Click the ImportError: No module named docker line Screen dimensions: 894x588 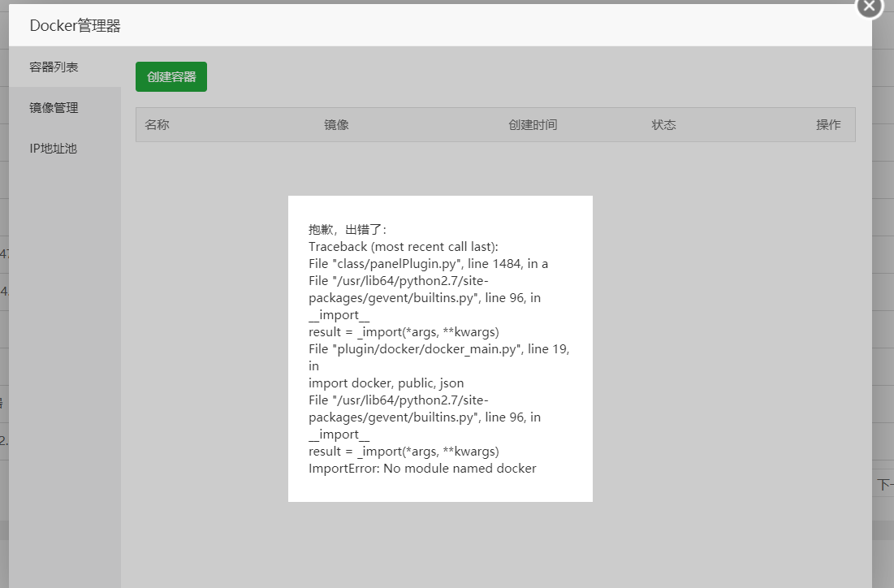click(x=422, y=469)
